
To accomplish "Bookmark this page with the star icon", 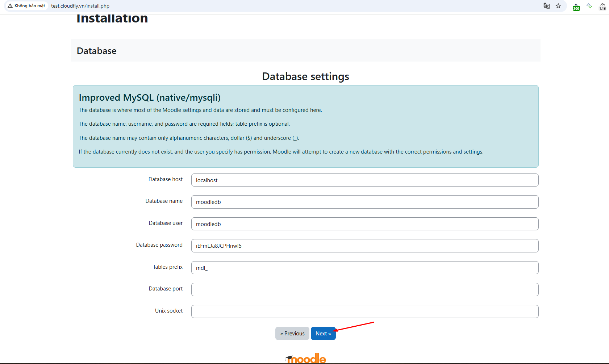I will (x=558, y=6).
